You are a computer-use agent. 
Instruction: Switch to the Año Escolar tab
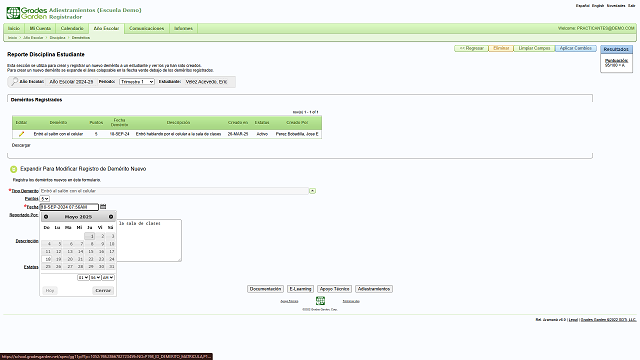(x=106, y=29)
